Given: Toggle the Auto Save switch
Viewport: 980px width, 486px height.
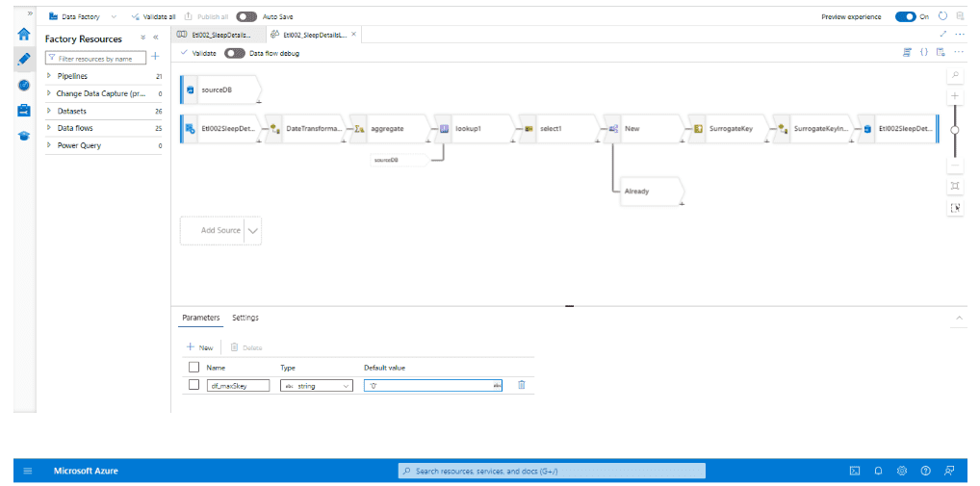Looking at the screenshot, I should tap(246, 17).
